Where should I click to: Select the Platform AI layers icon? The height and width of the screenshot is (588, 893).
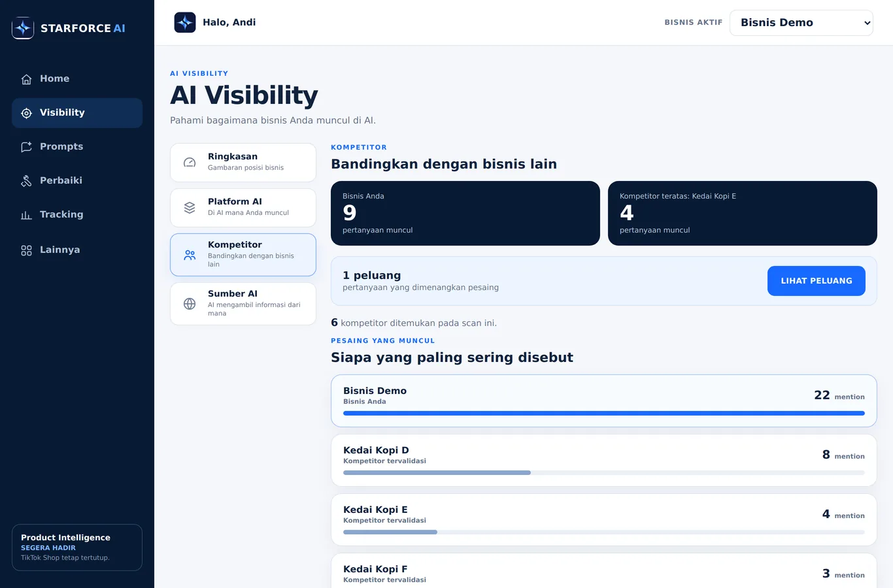click(190, 208)
